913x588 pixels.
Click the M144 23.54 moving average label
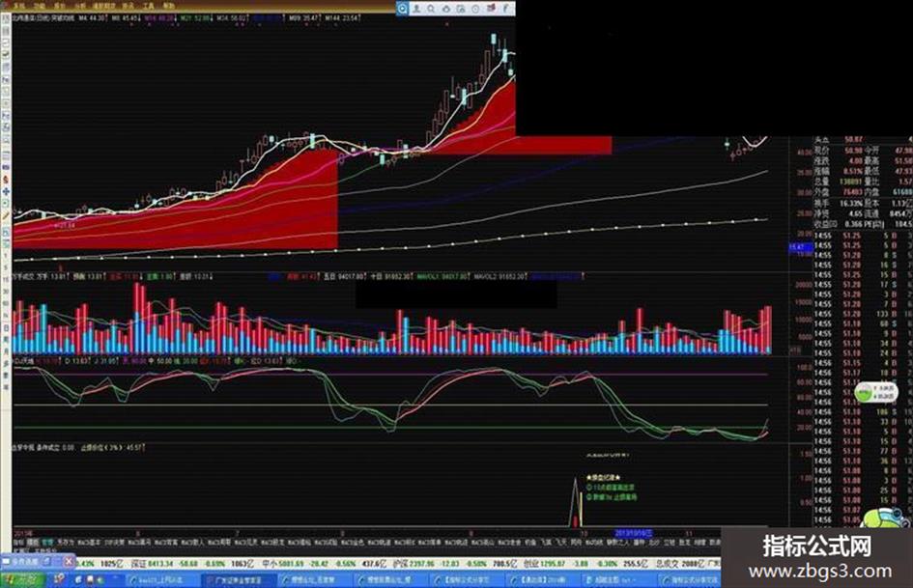pos(343,18)
